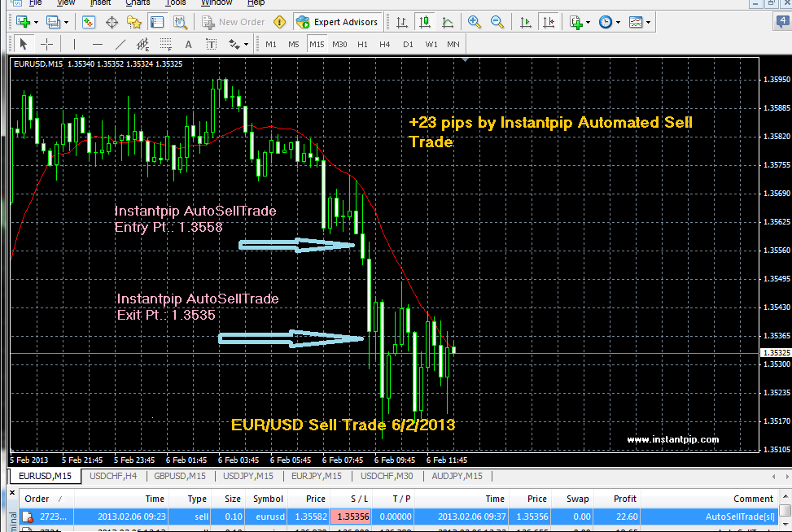
Task: Expand the Profiles dropdown arrow
Action: (x=66, y=22)
